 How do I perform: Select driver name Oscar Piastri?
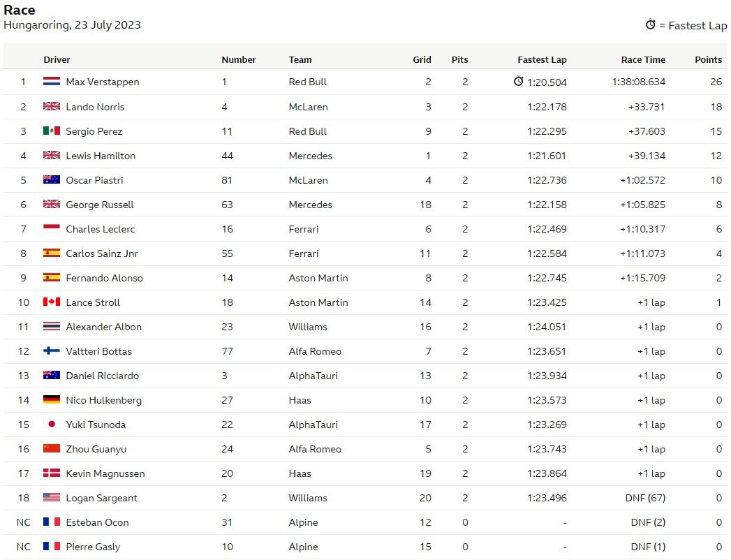(x=94, y=180)
